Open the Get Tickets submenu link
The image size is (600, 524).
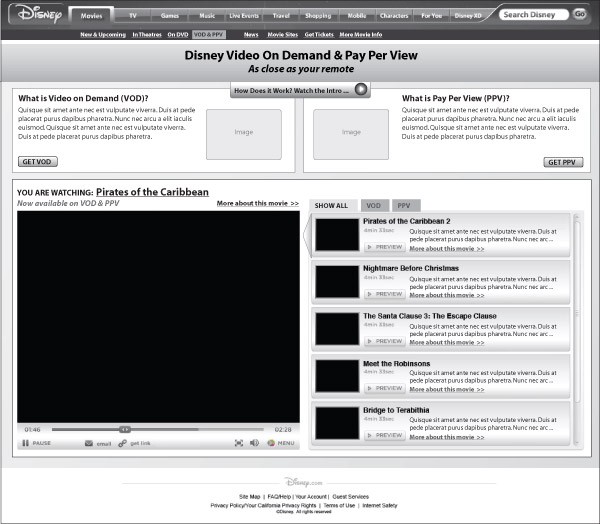point(319,34)
